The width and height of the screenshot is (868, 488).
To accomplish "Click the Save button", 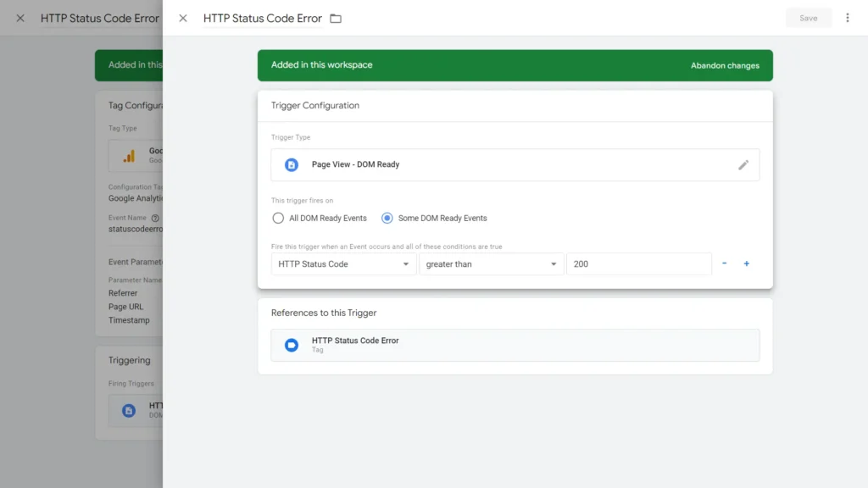I will tap(809, 18).
